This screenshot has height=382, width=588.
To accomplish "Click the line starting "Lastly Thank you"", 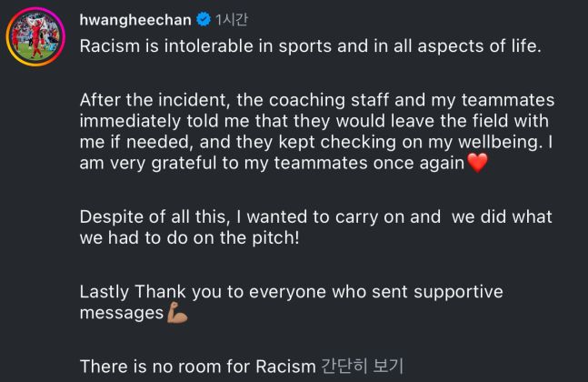I will [291, 293].
